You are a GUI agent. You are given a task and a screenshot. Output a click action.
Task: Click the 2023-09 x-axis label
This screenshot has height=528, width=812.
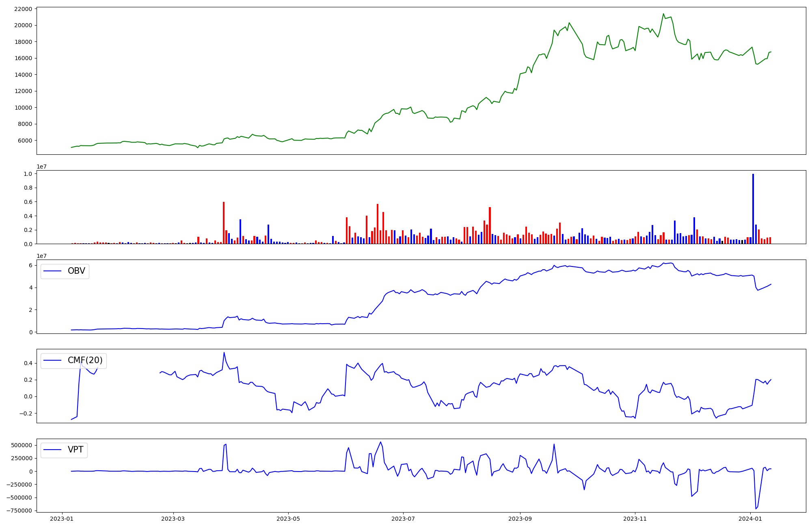tap(520, 519)
